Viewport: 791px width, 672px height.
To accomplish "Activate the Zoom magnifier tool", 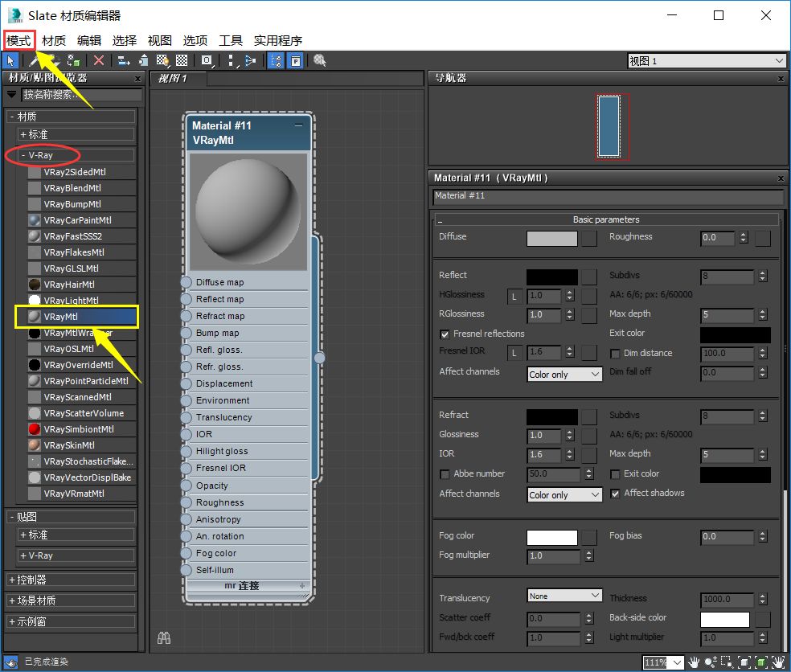I will coord(711,662).
